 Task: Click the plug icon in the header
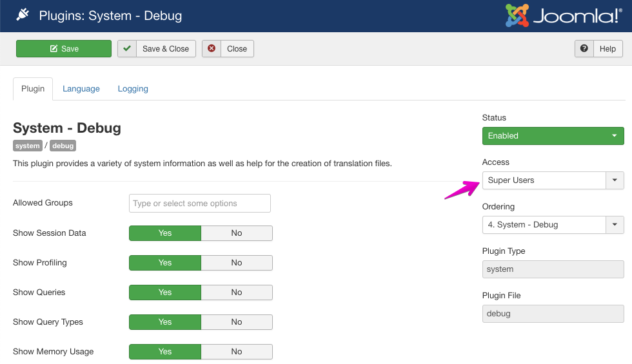pos(23,15)
